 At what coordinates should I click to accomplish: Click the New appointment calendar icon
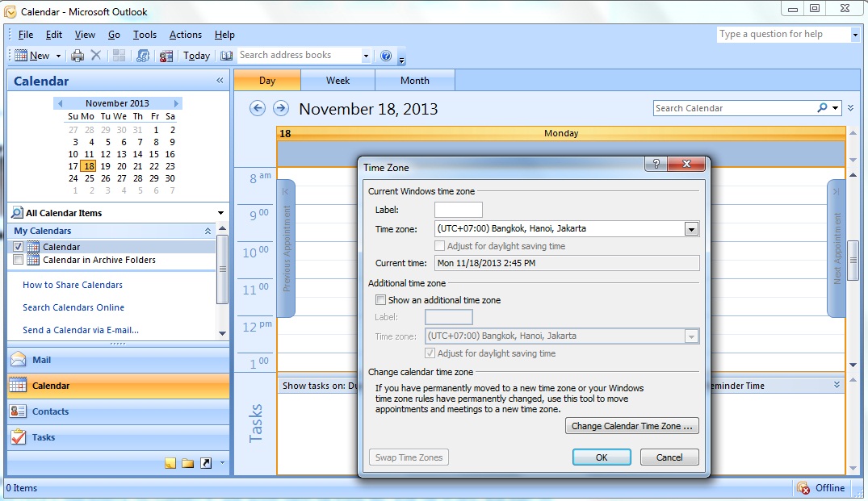coord(20,56)
